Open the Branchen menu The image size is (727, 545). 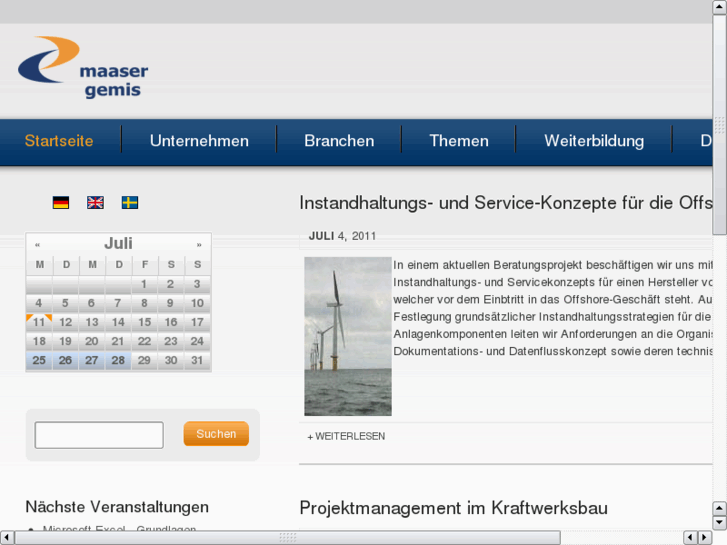coord(339,141)
